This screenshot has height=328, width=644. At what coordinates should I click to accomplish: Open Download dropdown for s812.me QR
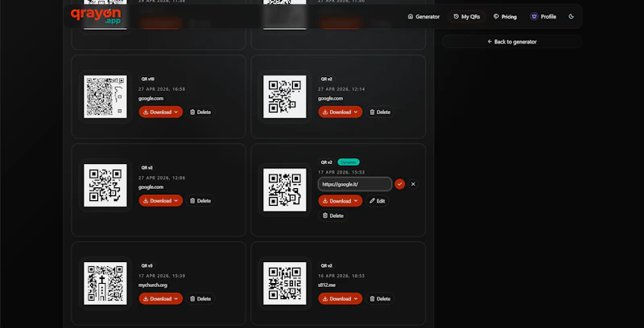[340, 298]
